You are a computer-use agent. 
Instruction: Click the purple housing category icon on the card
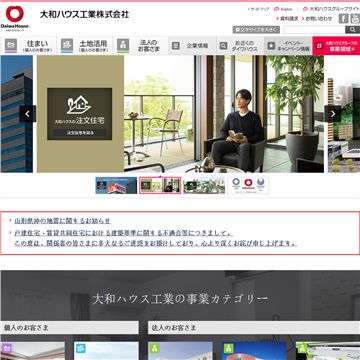pyautogui.click(x=7, y=348)
